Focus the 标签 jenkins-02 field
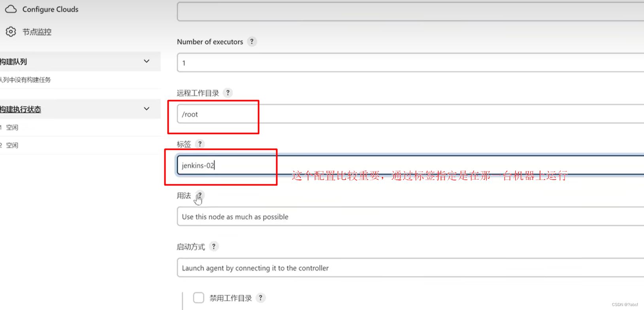This screenshot has height=310, width=644. [x=411, y=165]
